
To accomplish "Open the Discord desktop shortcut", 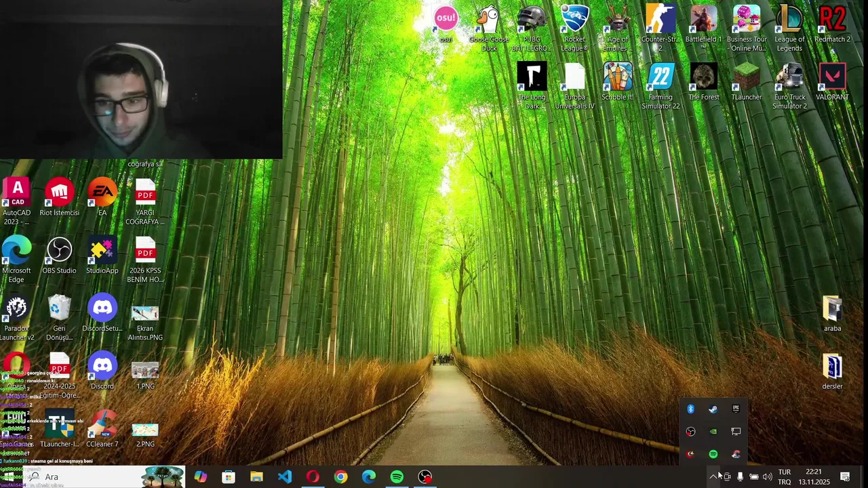I will [x=102, y=371].
